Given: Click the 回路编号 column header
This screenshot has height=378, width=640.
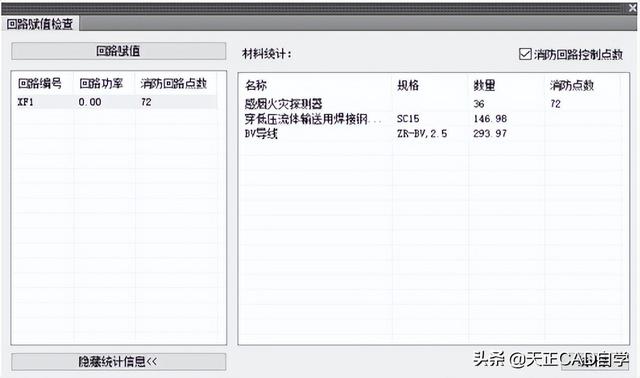Looking at the screenshot, I should 40,84.
